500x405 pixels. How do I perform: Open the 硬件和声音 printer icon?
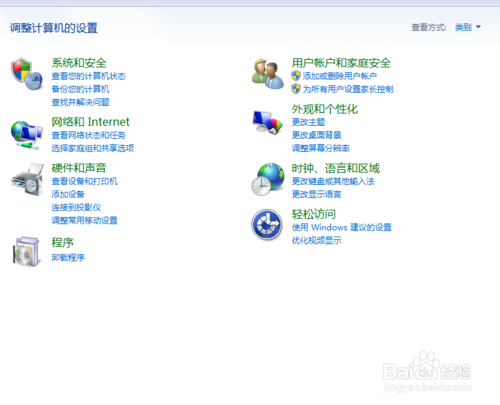[x=27, y=179]
